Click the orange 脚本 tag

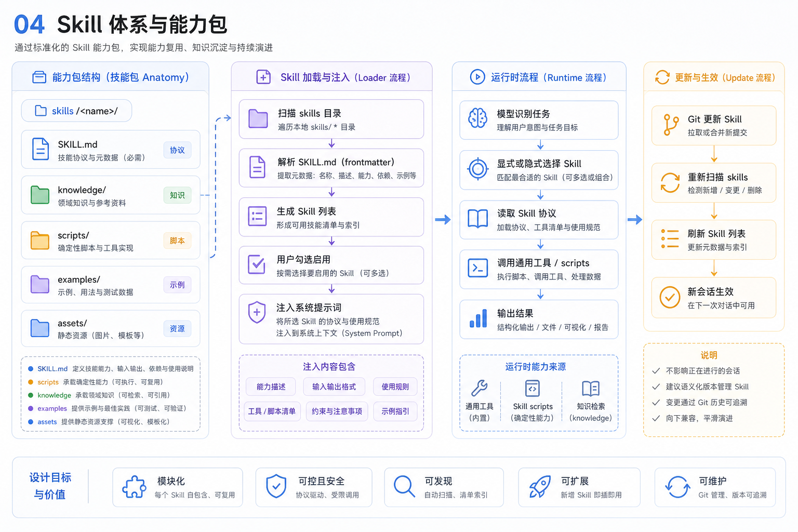pyautogui.click(x=177, y=241)
